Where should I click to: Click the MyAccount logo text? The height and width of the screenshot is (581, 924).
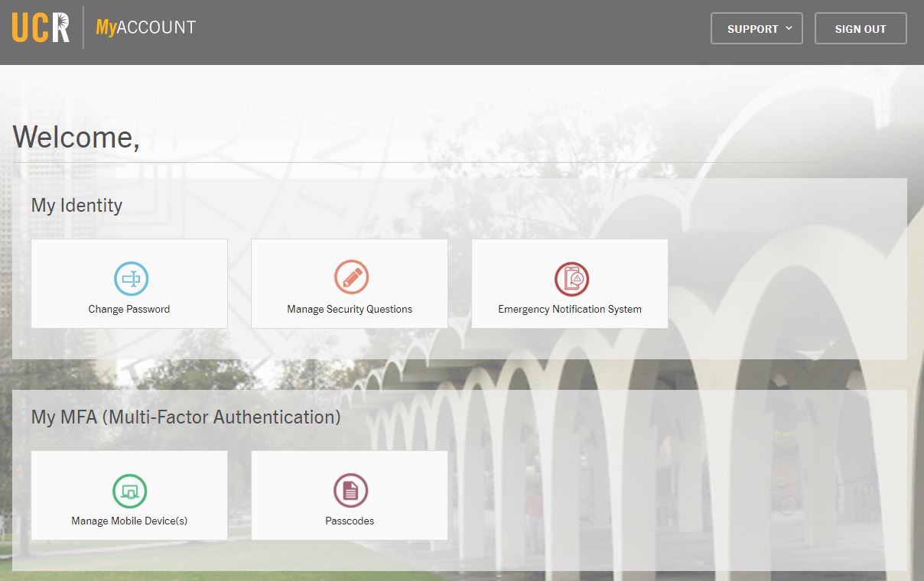tap(145, 28)
